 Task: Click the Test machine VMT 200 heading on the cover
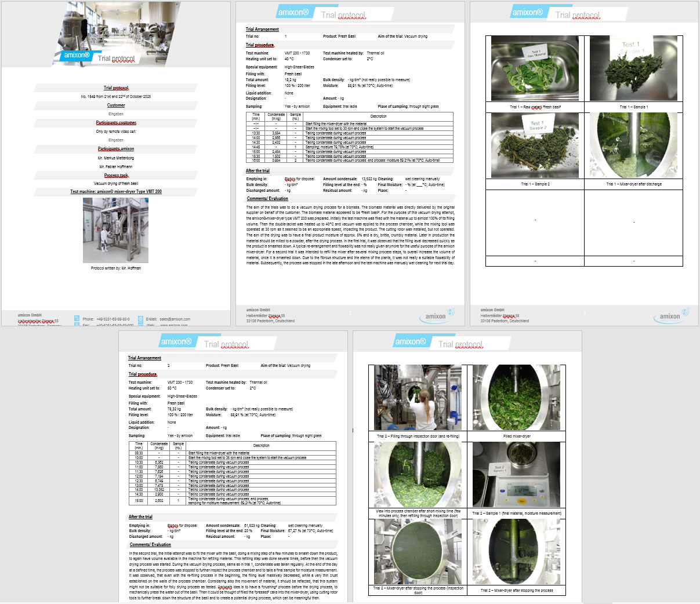point(116,191)
